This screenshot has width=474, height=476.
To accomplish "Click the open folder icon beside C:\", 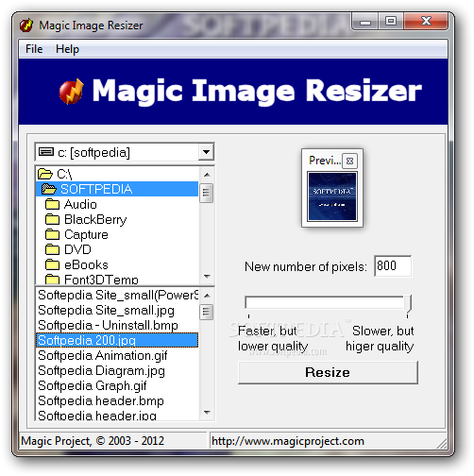I will tap(45, 174).
